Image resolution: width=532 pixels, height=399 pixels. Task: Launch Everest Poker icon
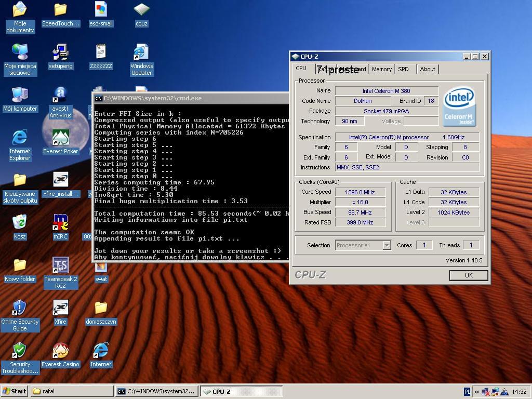(60, 141)
